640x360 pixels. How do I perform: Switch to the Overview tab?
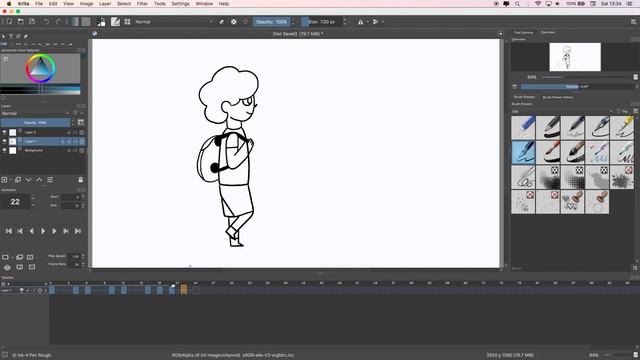pyautogui.click(x=547, y=32)
